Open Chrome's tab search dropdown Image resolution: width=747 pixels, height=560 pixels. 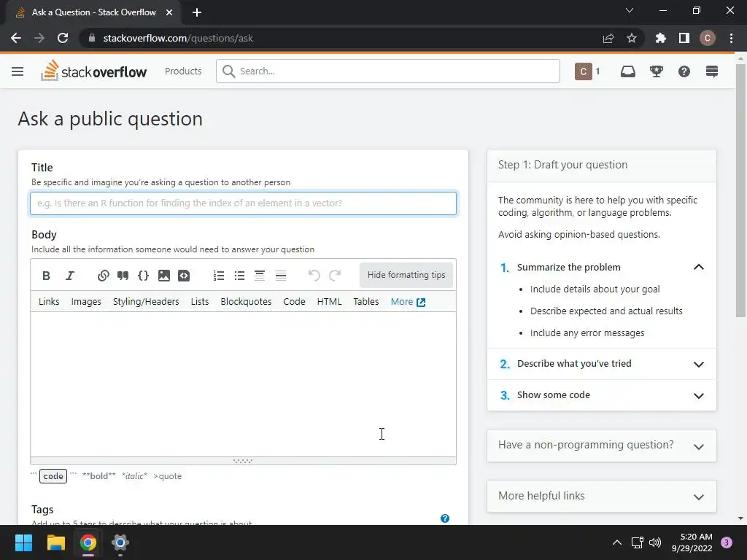point(630,10)
